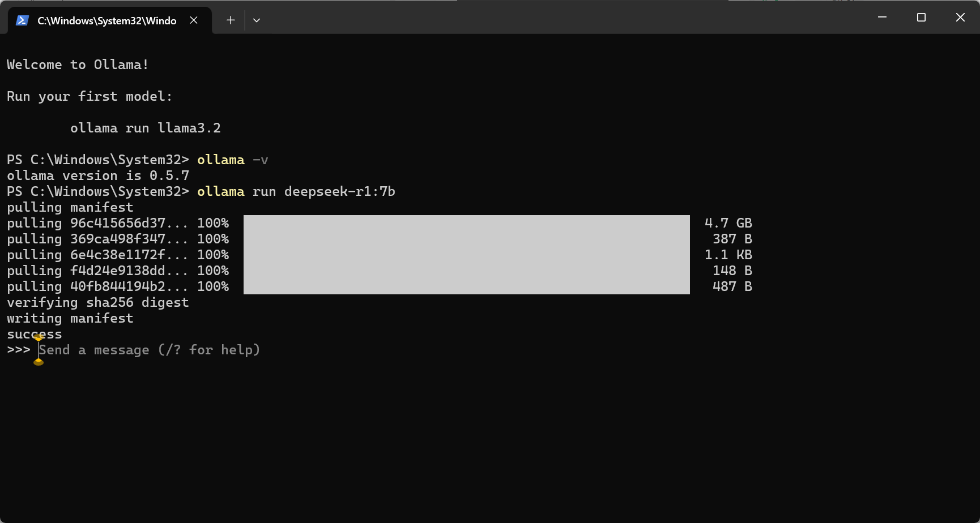Screen dimensions: 980x523
Task: Close the terminal window
Action: pos(960,17)
